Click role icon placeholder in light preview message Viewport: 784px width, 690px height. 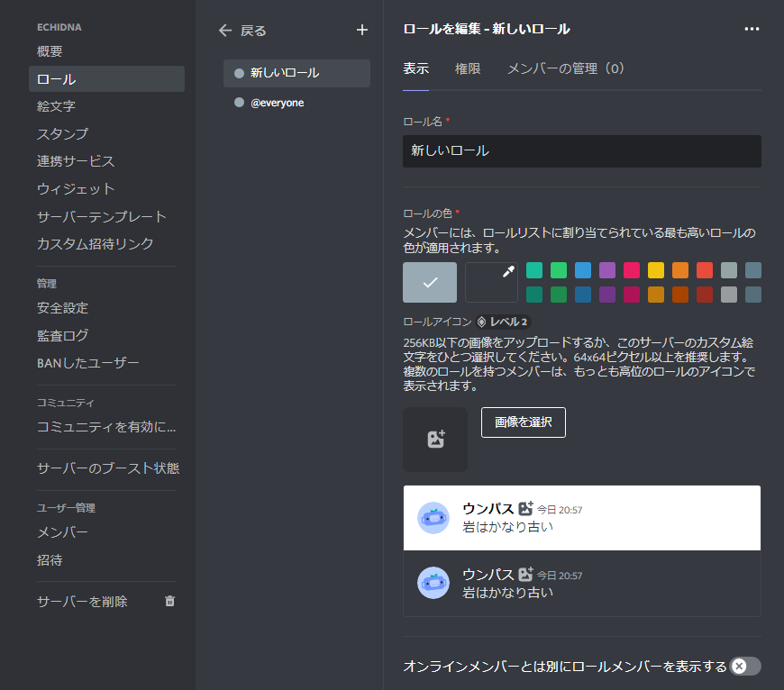pos(525,509)
